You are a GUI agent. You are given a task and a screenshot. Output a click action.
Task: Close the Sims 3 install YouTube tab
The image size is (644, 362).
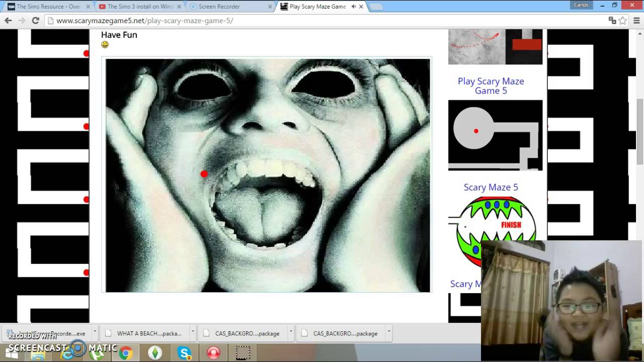coord(179,7)
